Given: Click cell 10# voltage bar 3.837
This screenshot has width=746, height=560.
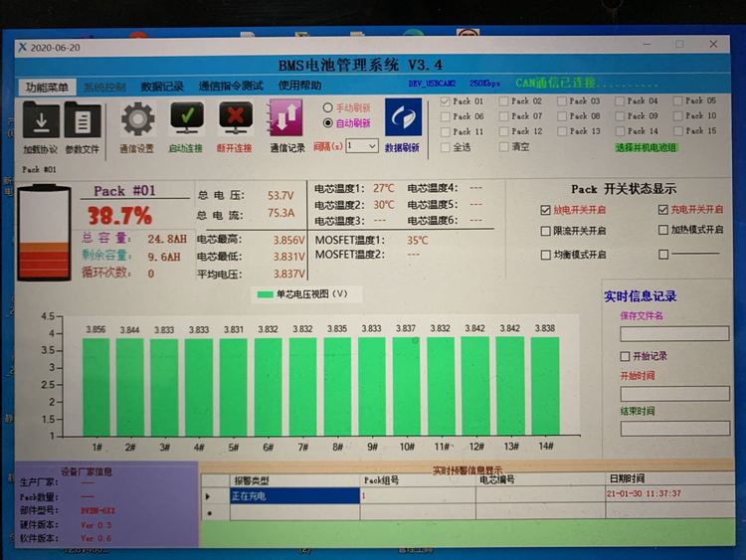Looking at the screenshot, I should [x=406, y=386].
